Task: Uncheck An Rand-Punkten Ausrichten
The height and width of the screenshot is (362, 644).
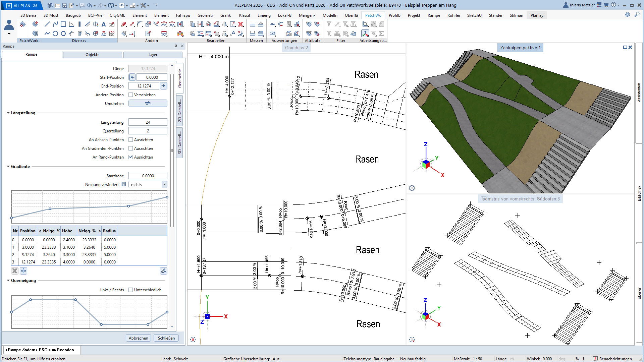Action: click(131, 157)
